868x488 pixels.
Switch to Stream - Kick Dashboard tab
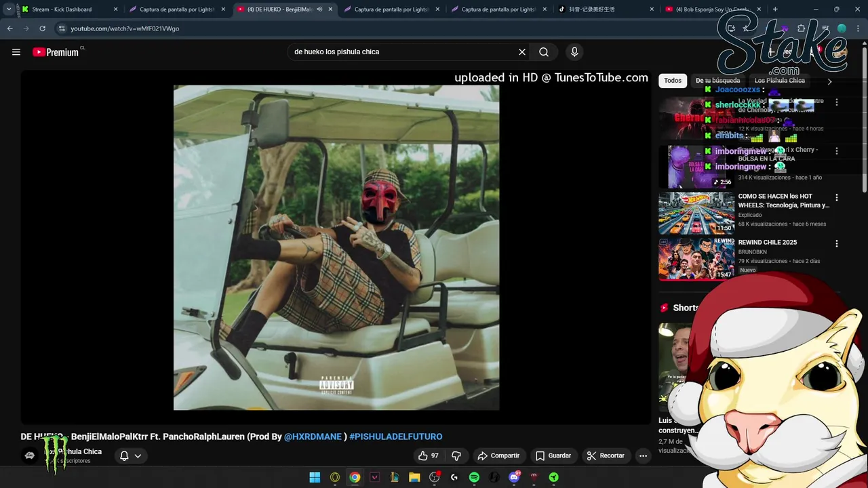coord(69,9)
